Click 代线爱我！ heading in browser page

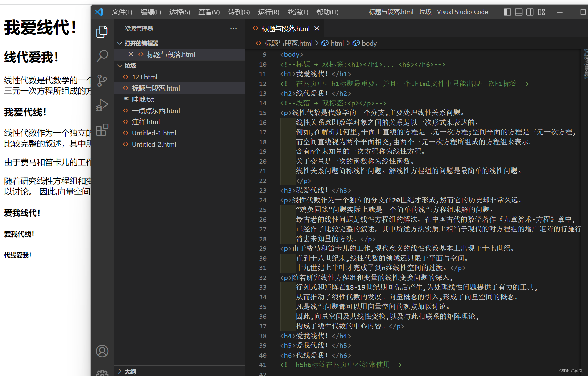tap(18, 255)
